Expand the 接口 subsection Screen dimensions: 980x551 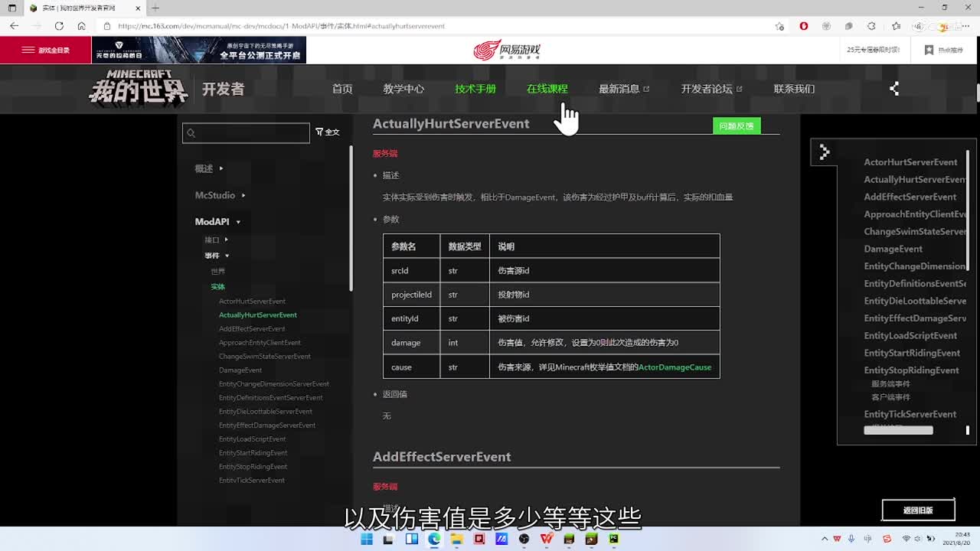[217, 240]
